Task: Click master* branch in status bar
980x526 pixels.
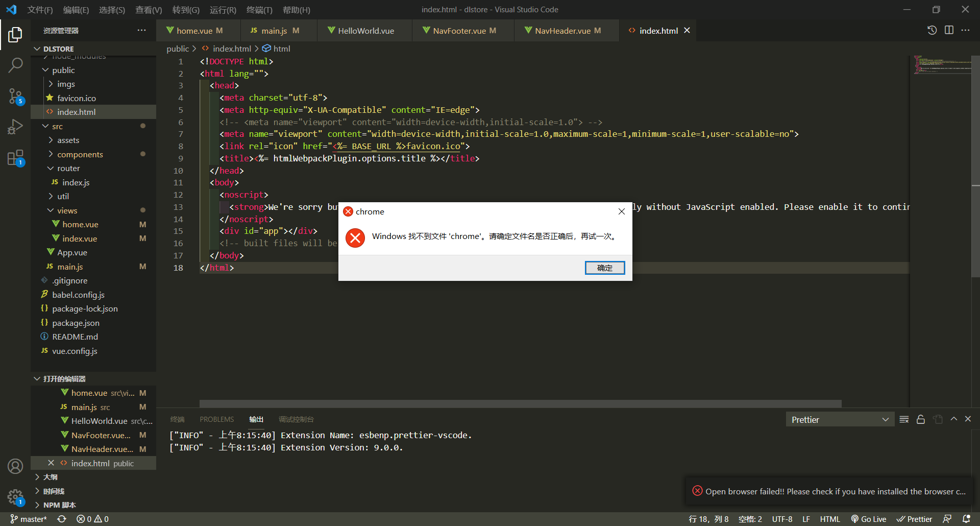Action: click(29, 519)
